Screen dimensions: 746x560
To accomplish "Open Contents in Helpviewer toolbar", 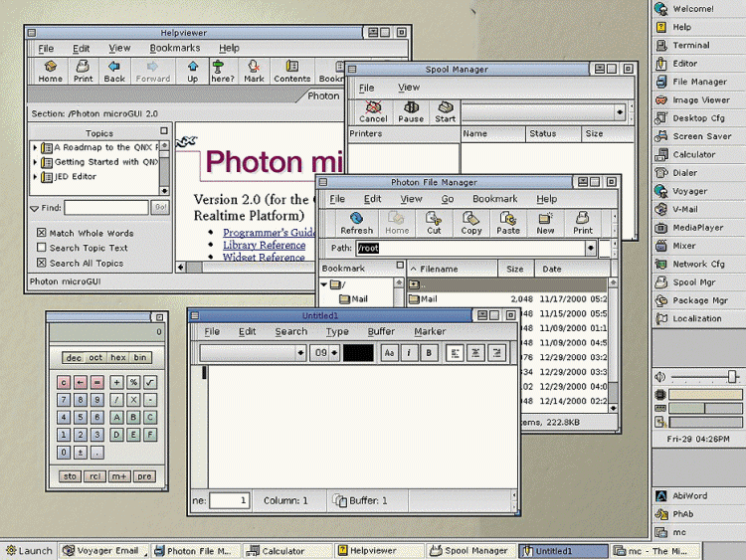I will (291, 72).
